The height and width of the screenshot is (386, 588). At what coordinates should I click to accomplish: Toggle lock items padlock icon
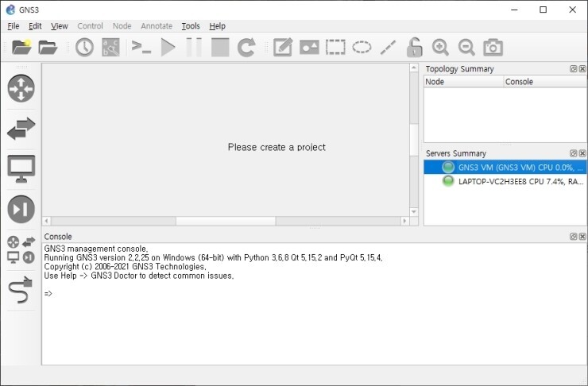[414, 47]
